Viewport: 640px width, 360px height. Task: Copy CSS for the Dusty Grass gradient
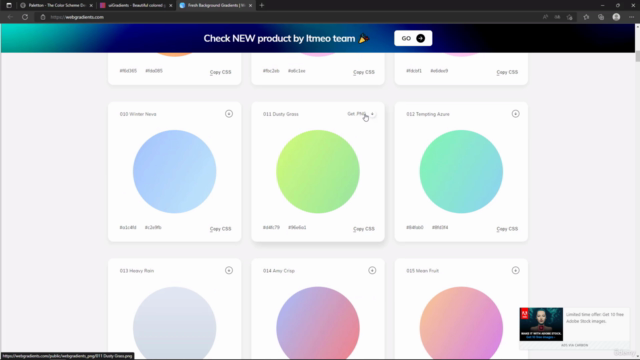point(364,229)
